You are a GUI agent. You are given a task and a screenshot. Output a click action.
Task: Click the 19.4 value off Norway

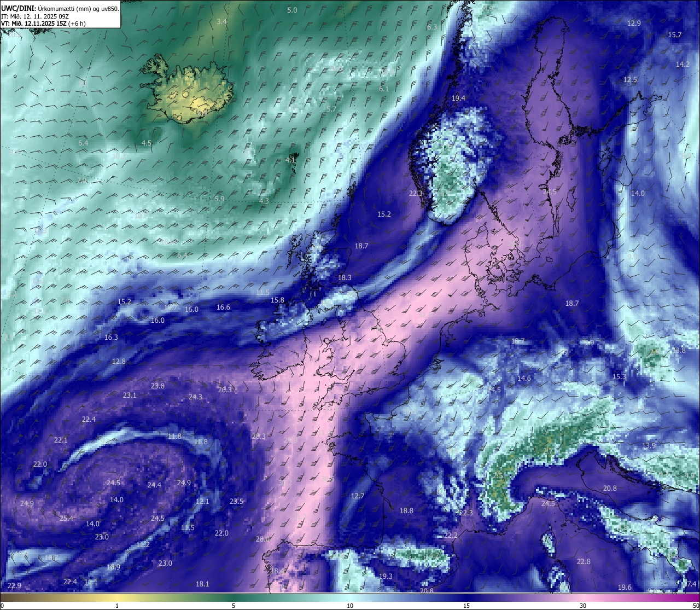coord(458,98)
